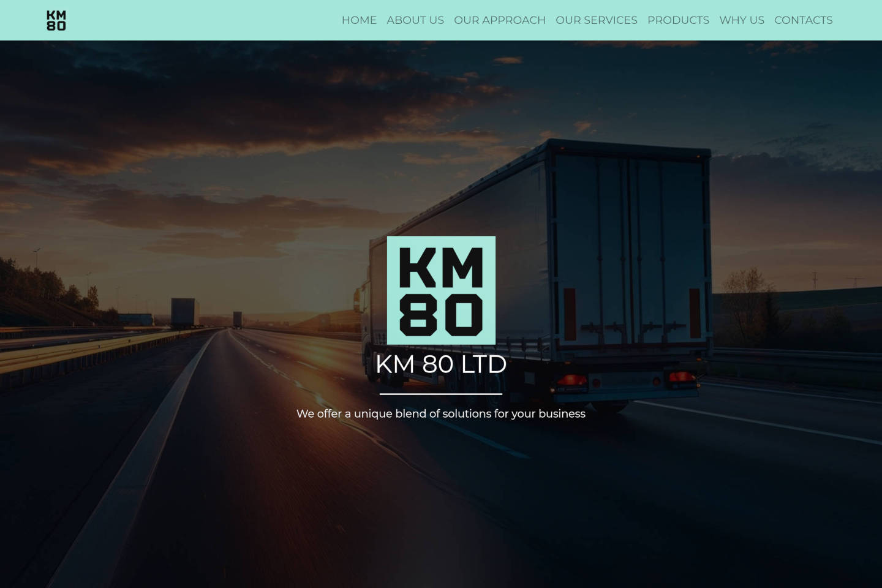View the PRODUCTS page
Screen dimensions: 882x588
678,20
